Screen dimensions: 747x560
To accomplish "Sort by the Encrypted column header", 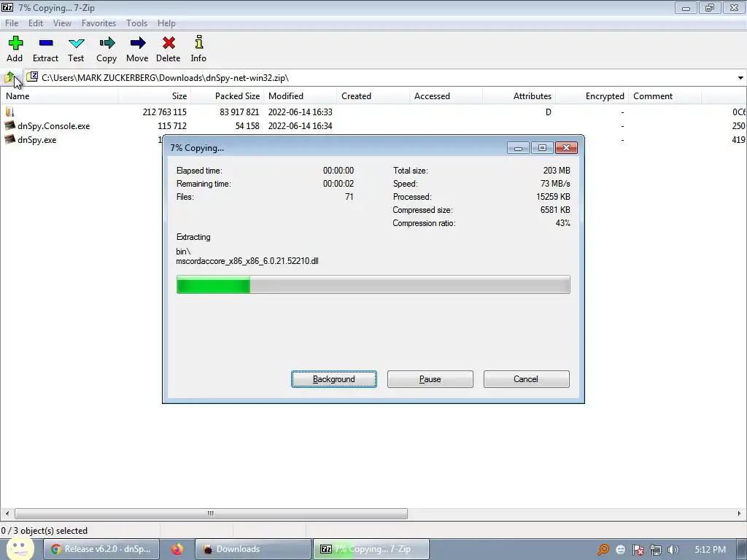I will pos(592,96).
